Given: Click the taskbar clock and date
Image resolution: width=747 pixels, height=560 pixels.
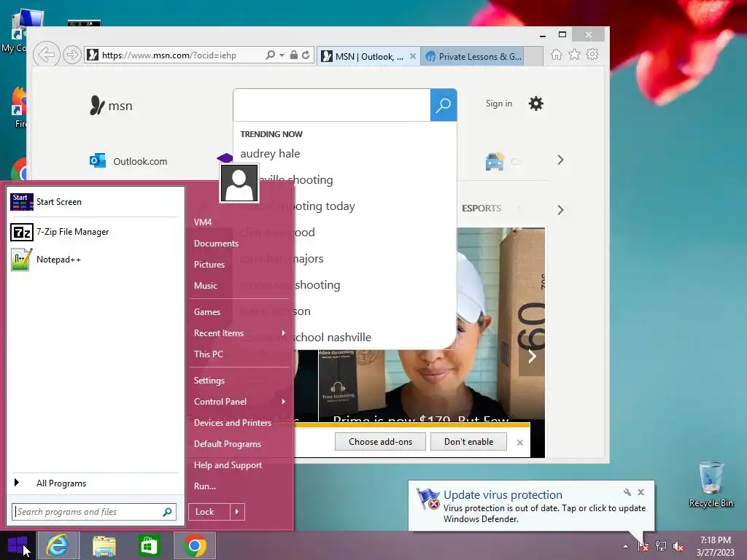Looking at the screenshot, I should pos(715,546).
